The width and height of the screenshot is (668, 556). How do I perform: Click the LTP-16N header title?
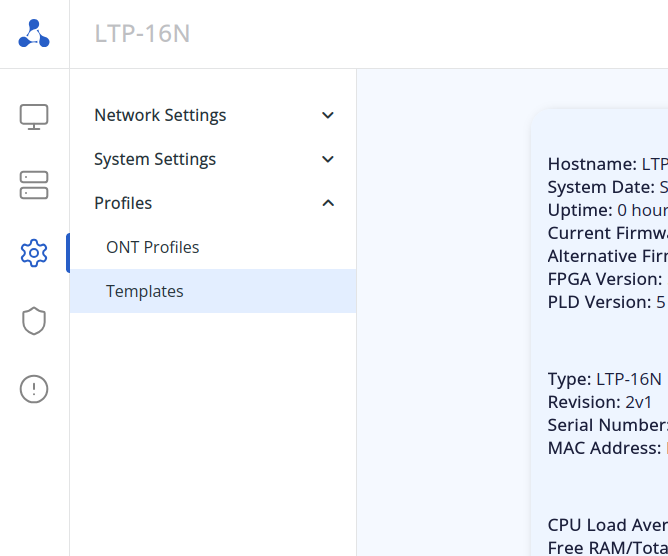coord(142,34)
